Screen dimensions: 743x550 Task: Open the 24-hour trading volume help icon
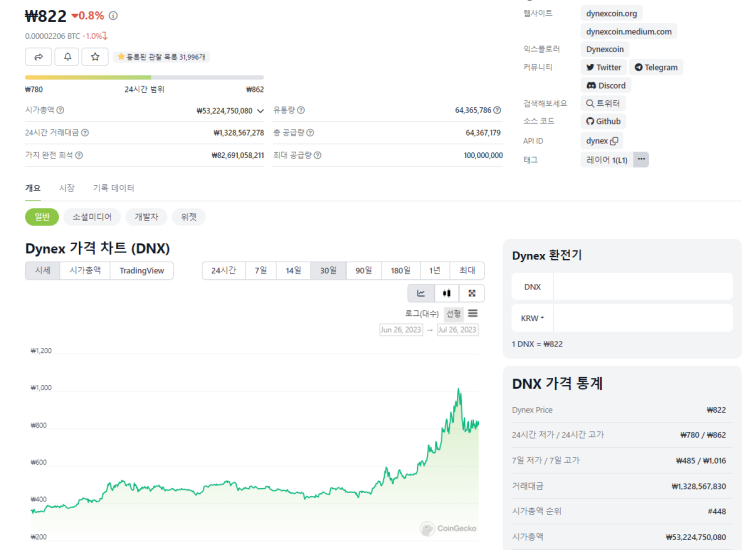click(85, 133)
